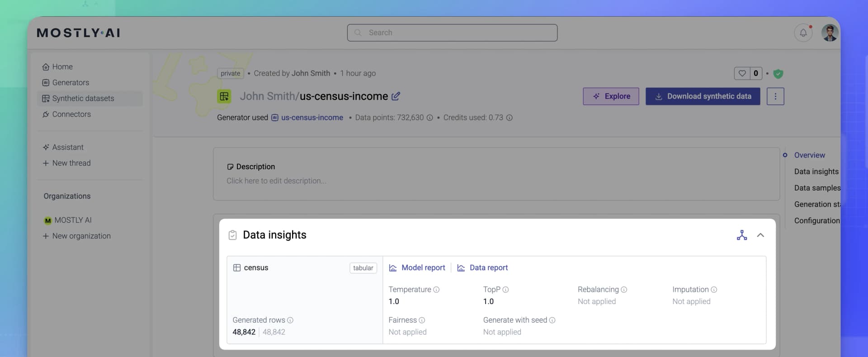Select Synthetic datasets in the sidebar

[x=90, y=98]
